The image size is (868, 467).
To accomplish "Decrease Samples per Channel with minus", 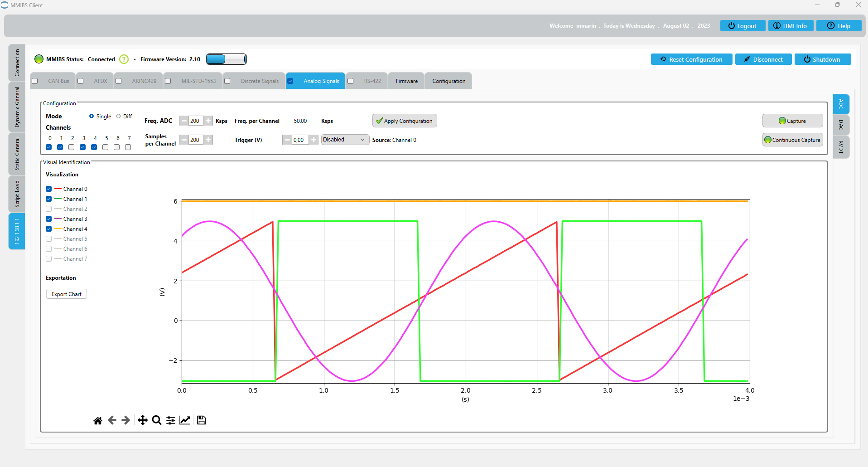I will 184,140.
